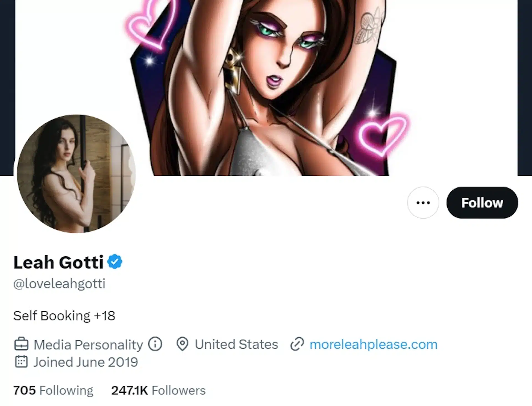Image resolution: width=532 pixels, height=406 pixels.
Task: Click the United States location text
Action: [x=236, y=344]
